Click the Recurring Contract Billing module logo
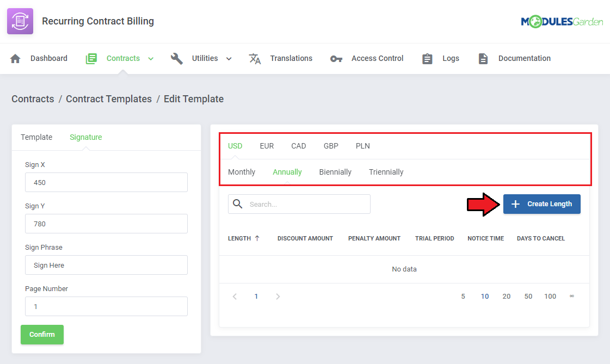 [20, 21]
